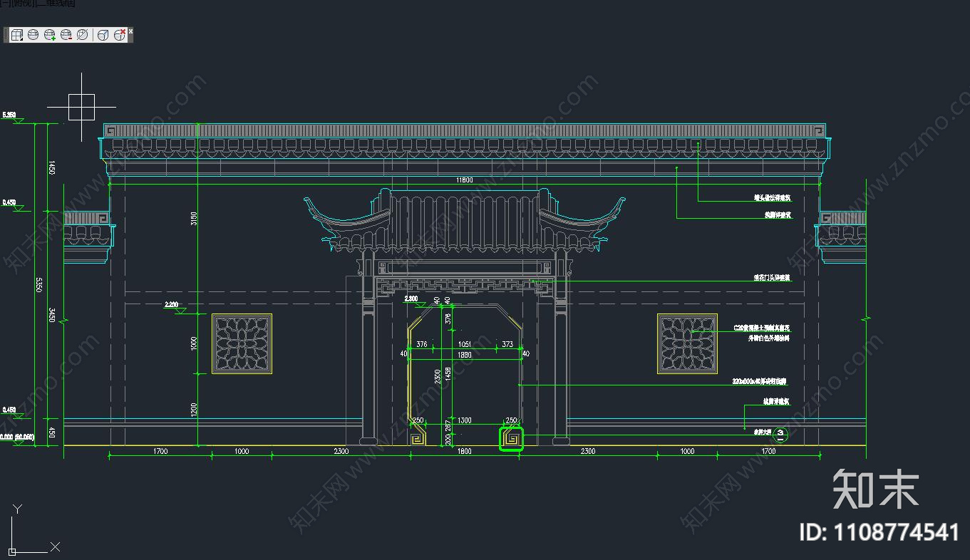Click the floating toolbar grip handle

tap(6, 35)
